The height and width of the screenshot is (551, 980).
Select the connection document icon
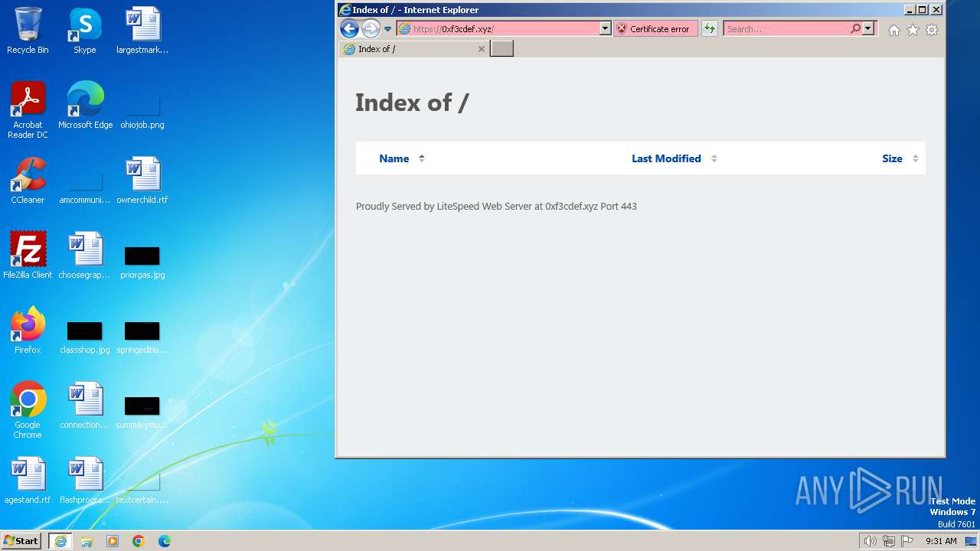click(x=85, y=406)
